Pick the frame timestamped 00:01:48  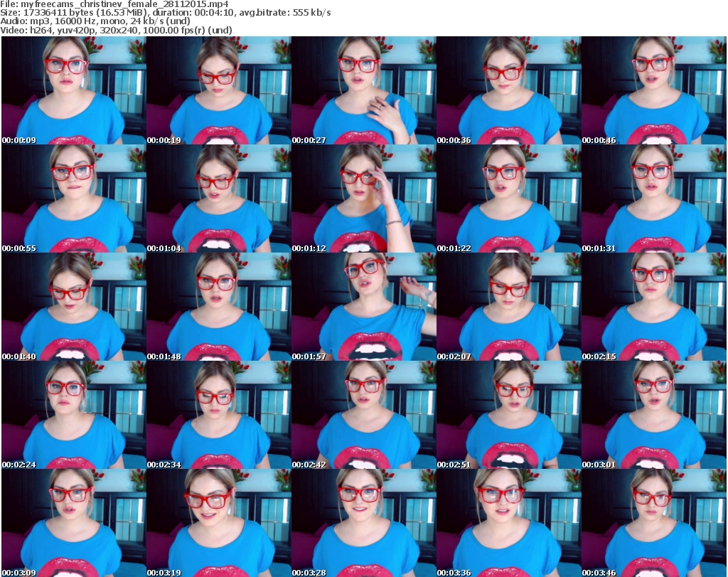click(219, 307)
